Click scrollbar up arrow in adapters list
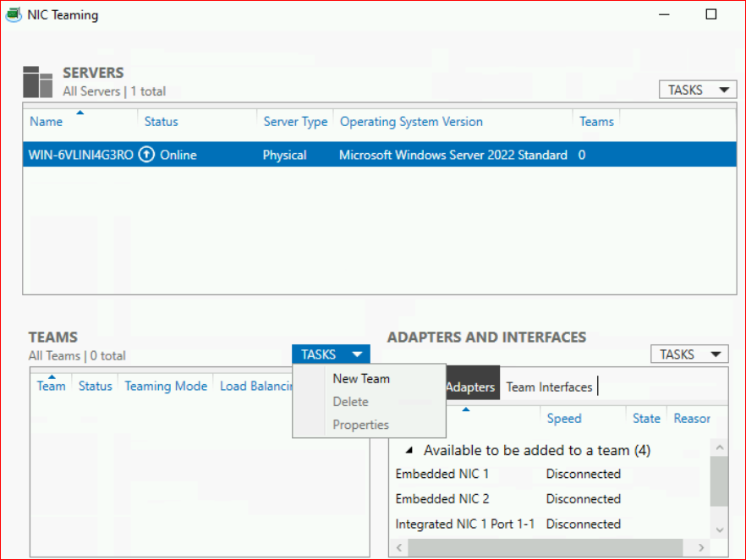Viewport: 746px width, 560px height. click(719, 448)
